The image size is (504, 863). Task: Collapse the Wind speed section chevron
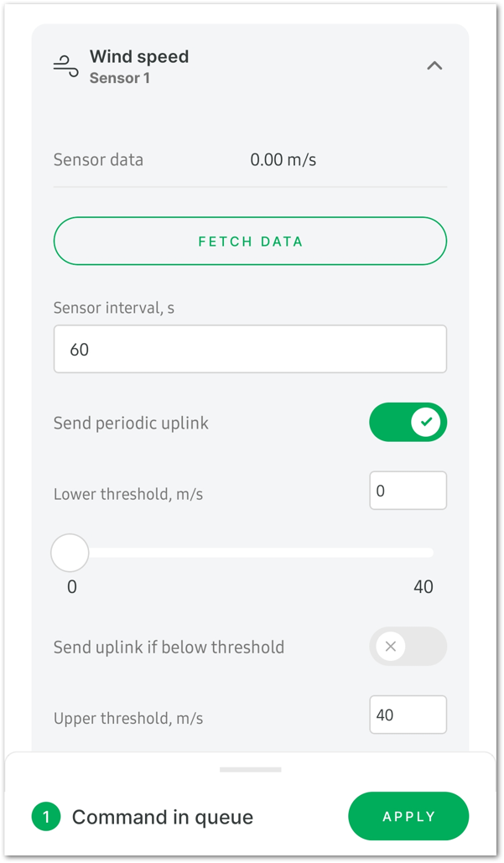pyautogui.click(x=434, y=66)
